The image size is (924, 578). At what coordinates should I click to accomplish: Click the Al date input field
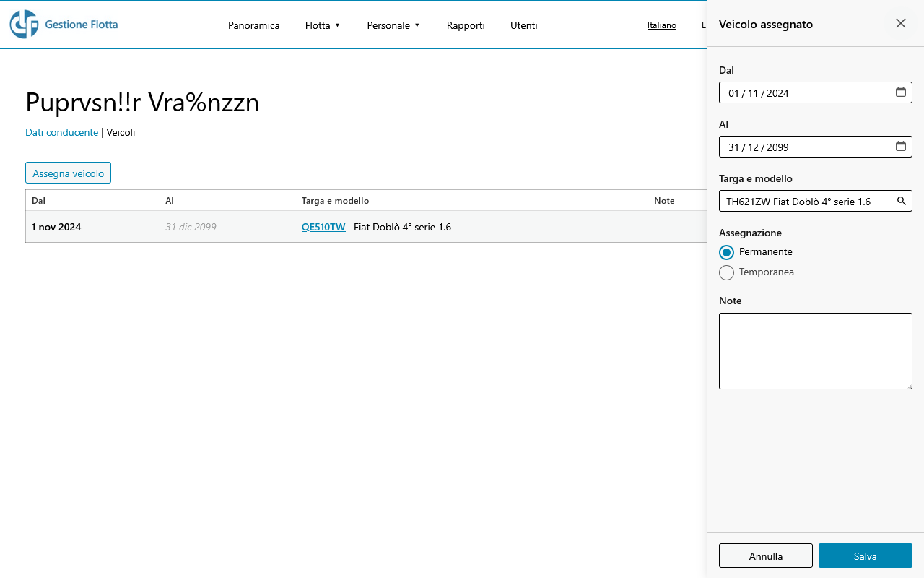pyautogui.click(x=816, y=147)
